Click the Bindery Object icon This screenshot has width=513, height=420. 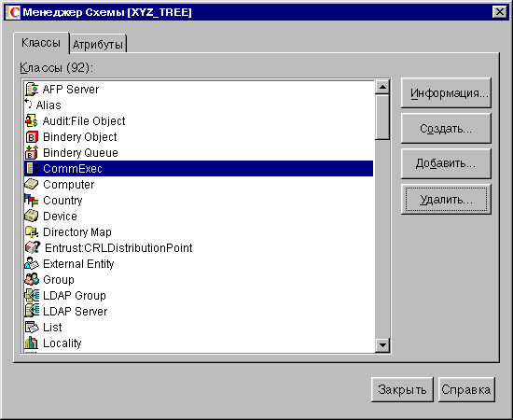point(32,137)
